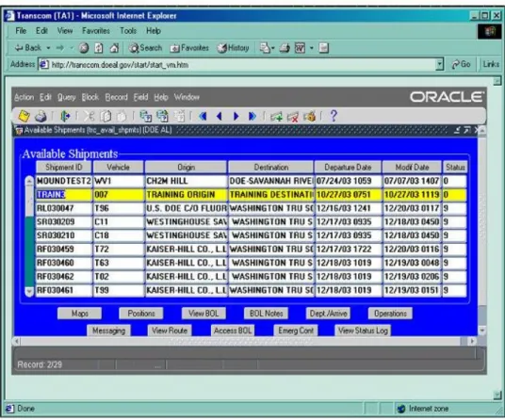Click the Insert Record icon
This screenshot has height=420, width=505.
point(276,117)
